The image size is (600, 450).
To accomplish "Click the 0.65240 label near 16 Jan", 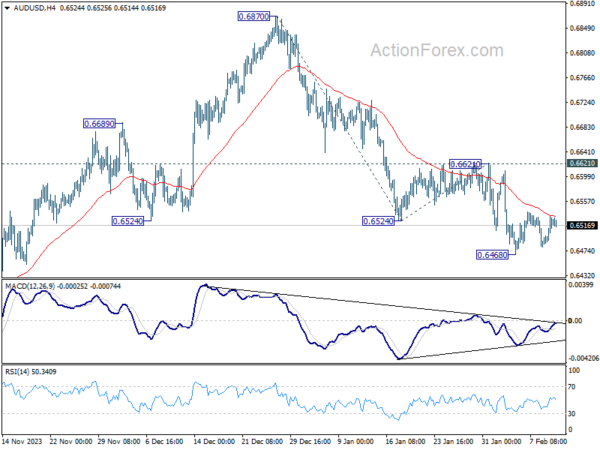I will 378,221.
